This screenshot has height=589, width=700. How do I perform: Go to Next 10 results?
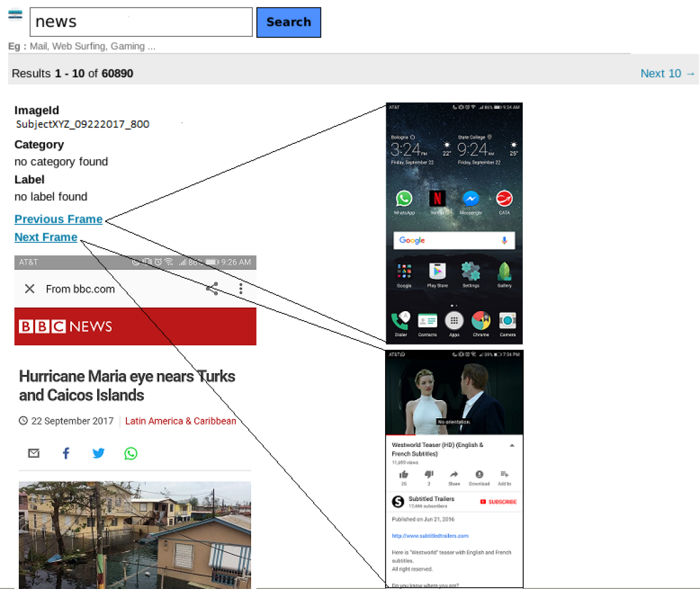pyautogui.click(x=667, y=73)
